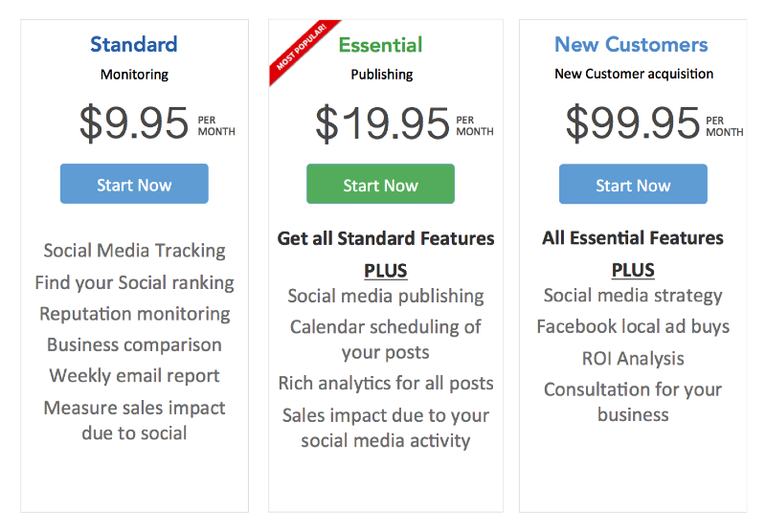The height and width of the screenshot is (532, 766).
Task: Click the New Customers plan heading
Action: click(x=631, y=44)
